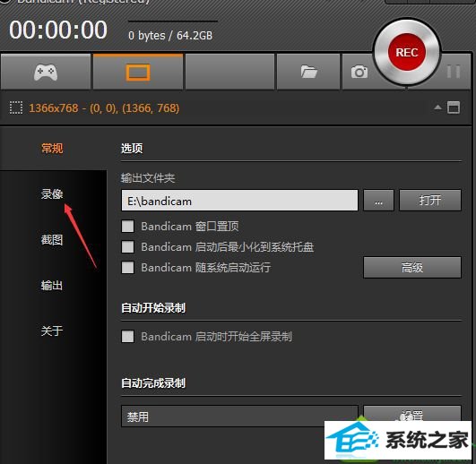Select the screen rectangle recording mode
The width and height of the screenshot is (476, 464).
pyautogui.click(x=138, y=73)
